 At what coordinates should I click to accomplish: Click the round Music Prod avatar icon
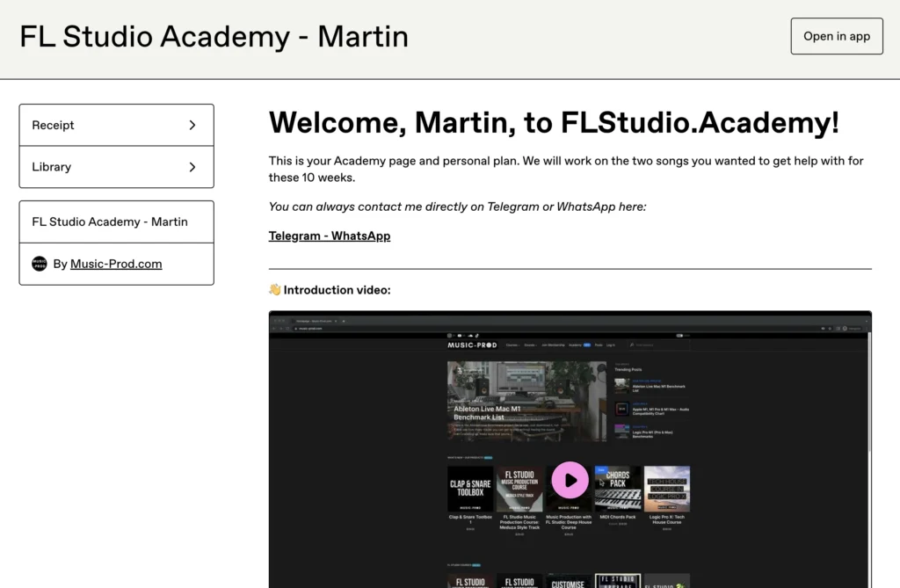click(40, 264)
